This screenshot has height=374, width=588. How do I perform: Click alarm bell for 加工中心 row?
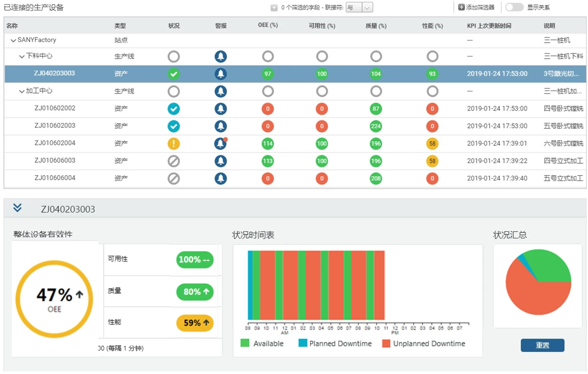click(x=221, y=91)
